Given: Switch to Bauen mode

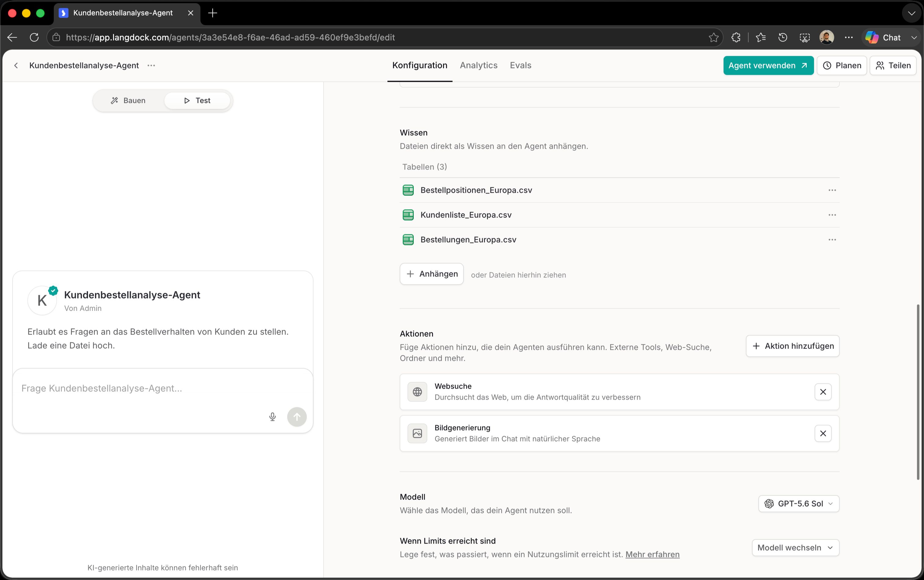Looking at the screenshot, I should tap(128, 101).
